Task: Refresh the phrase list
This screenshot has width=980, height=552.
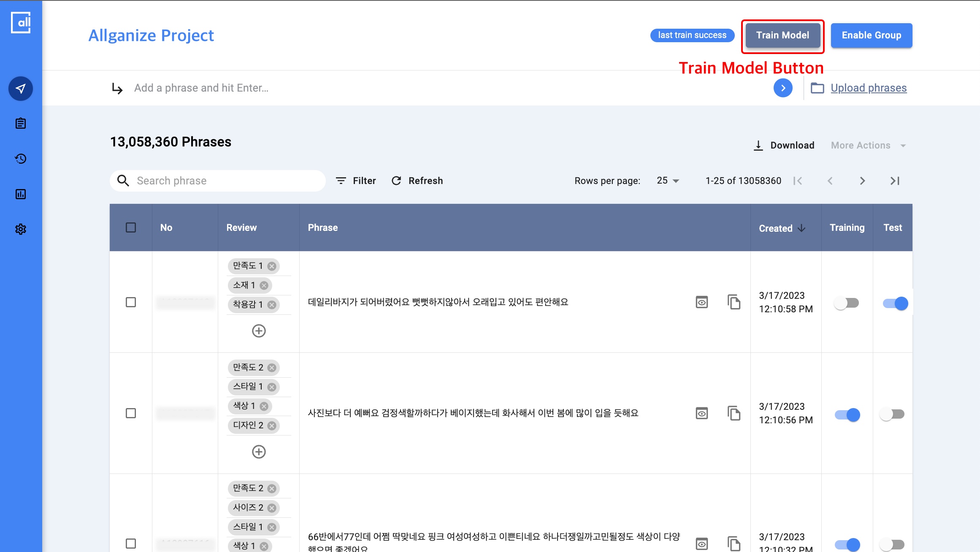Action: coord(417,181)
